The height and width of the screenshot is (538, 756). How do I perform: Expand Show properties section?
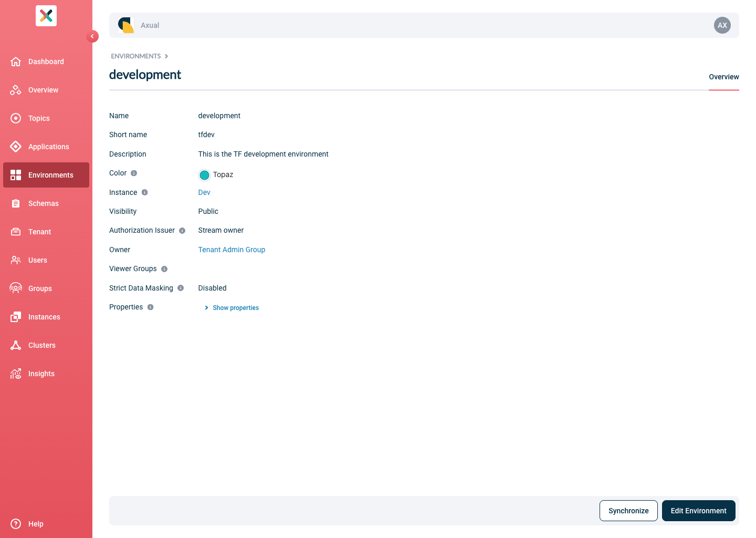[232, 308]
